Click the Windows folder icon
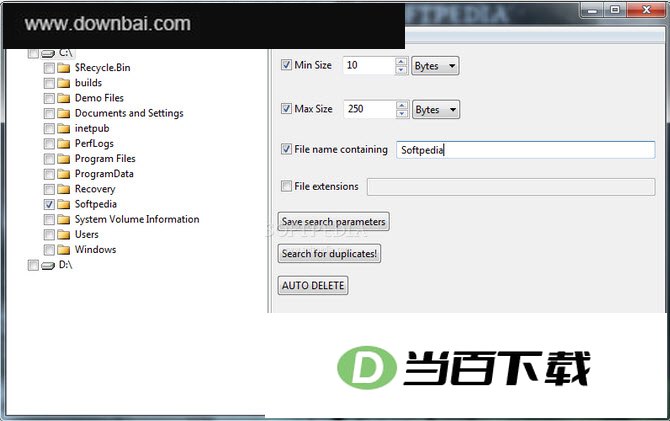Screen dimensions: 670x421 pos(64,250)
